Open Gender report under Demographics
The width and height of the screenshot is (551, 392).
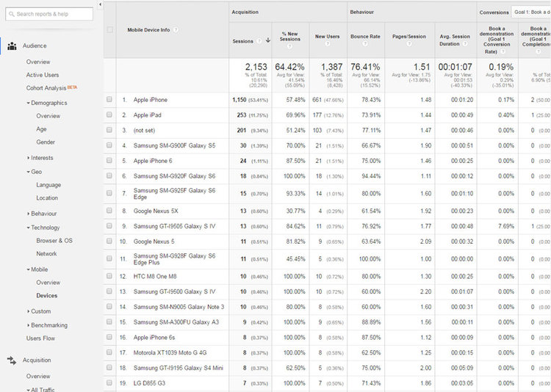click(x=46, y=142)
